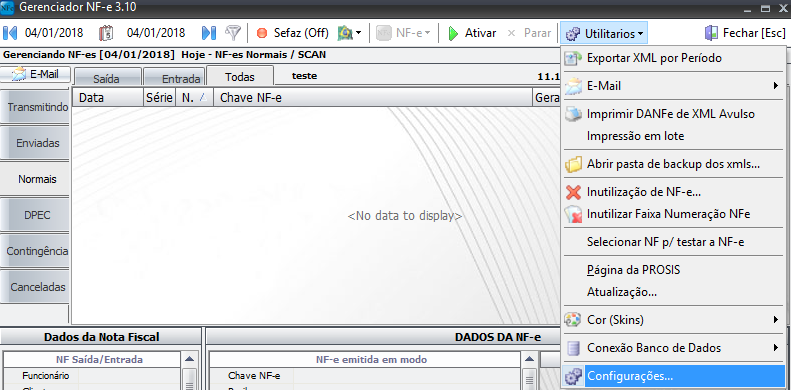Collapse the Utilitarios dropdown menu
This screenshot has width=791, height=390.
[x=604, y=33]
